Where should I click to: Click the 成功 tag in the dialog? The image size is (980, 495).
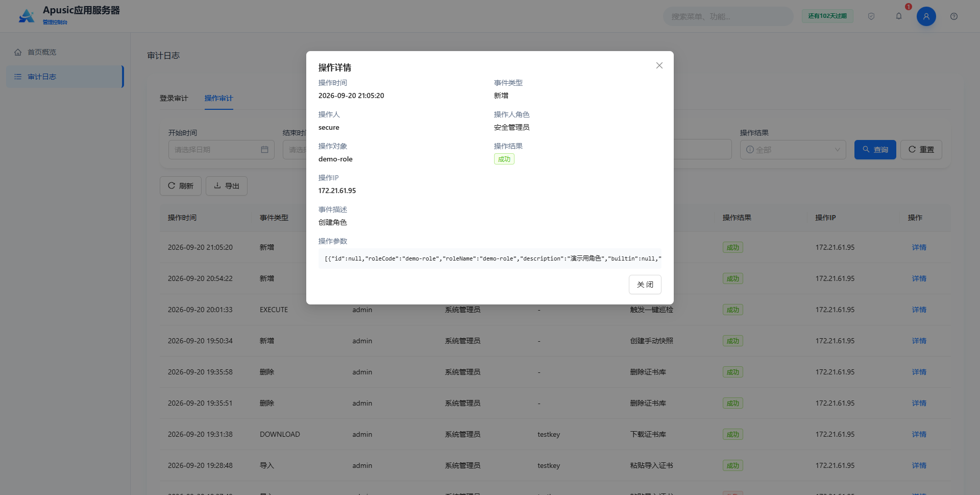[504, 159]
